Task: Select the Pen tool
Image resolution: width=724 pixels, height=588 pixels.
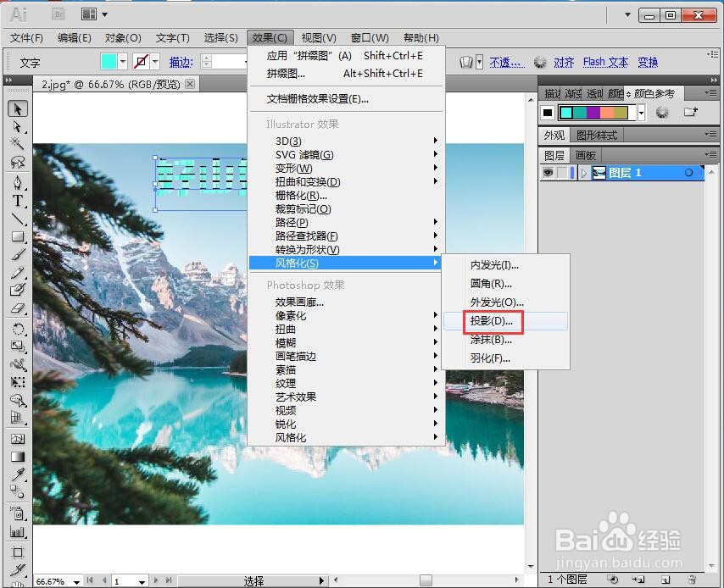Action: click(17, 182)
